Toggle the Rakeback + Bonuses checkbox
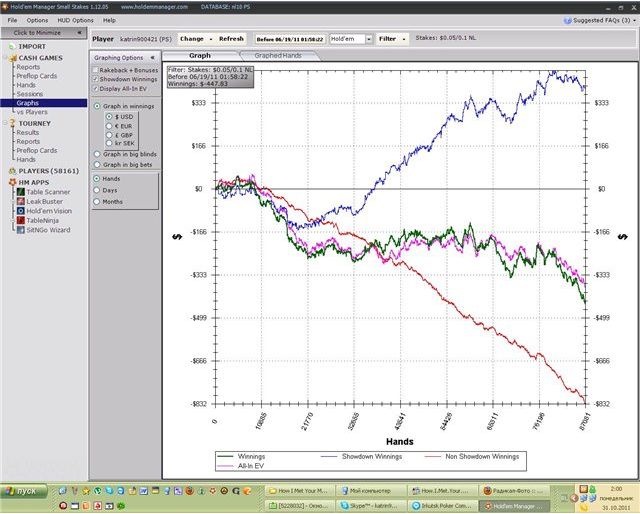 (x=96, y=70)
